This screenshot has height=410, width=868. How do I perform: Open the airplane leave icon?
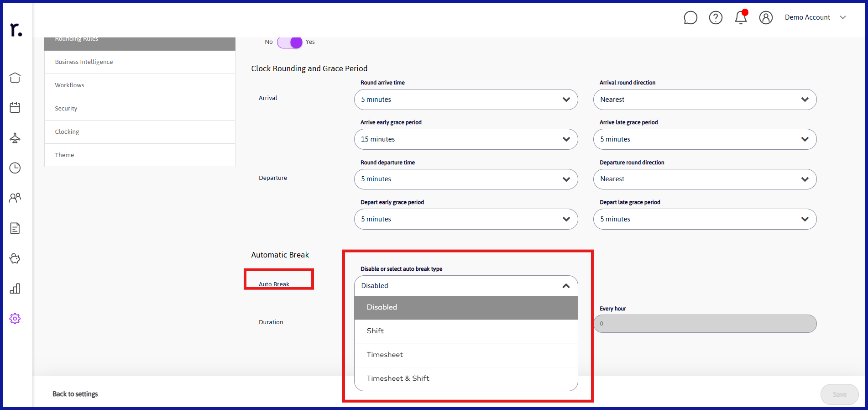tap(15, 138)
